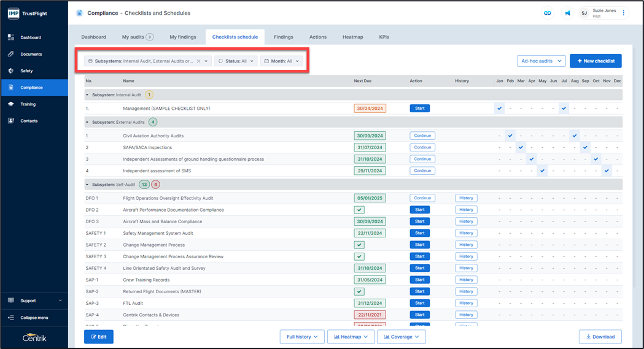Collapse the Subsystem: External Audits group
This screenshot has width=644, height=349.
click(88, 122)
